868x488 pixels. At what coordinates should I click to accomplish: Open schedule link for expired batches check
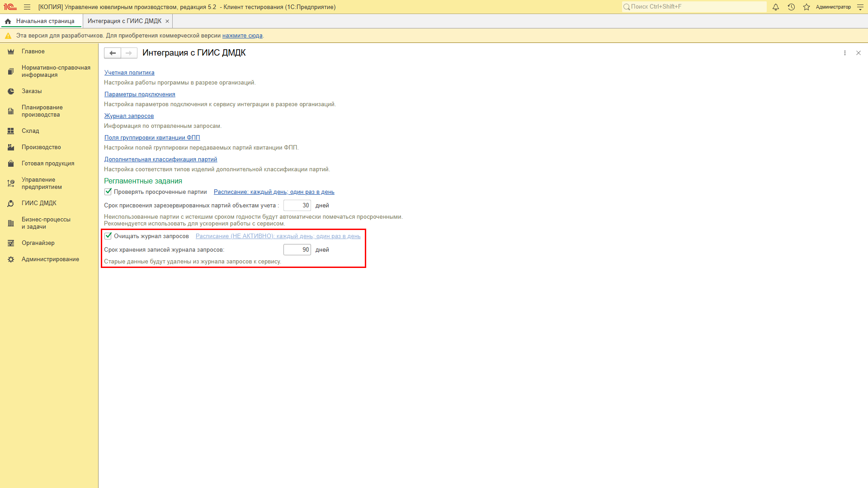click(x=274, y=192)
